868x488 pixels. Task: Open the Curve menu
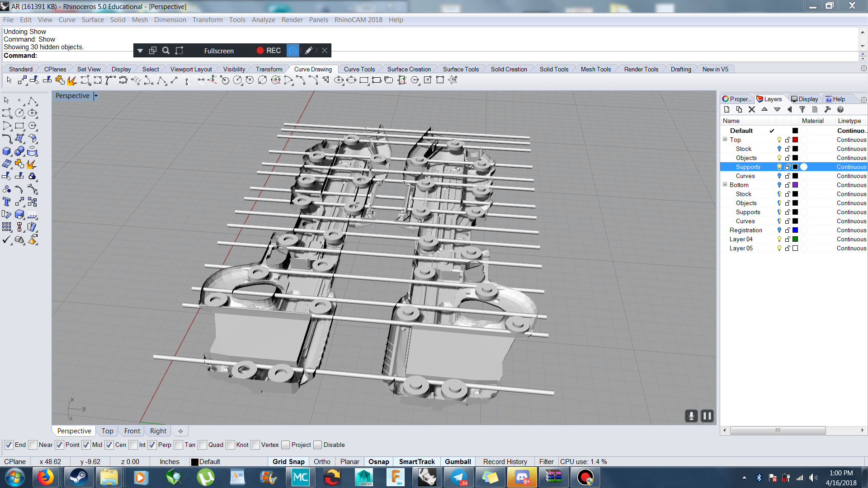(x=67, y=19)
